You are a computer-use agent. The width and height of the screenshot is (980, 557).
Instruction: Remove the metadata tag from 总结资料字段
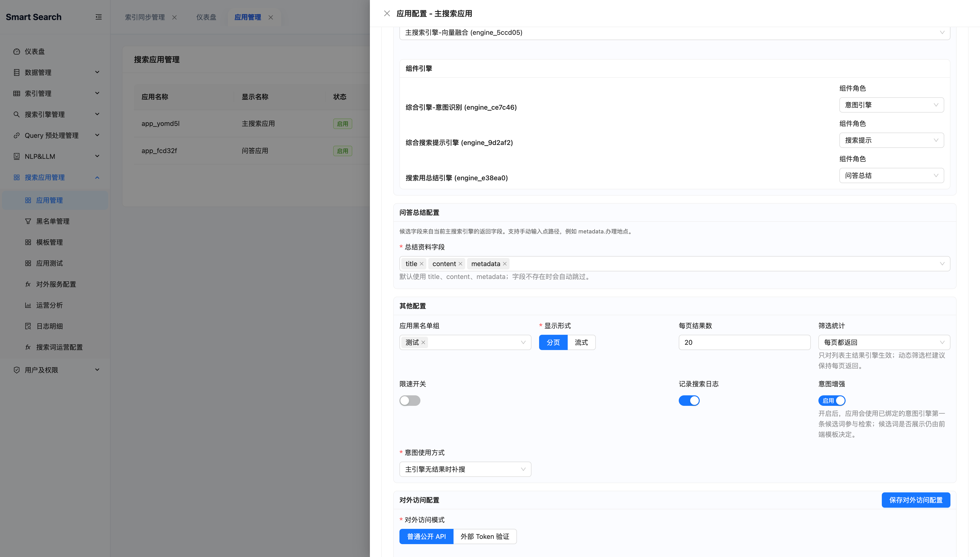[505, 264]
